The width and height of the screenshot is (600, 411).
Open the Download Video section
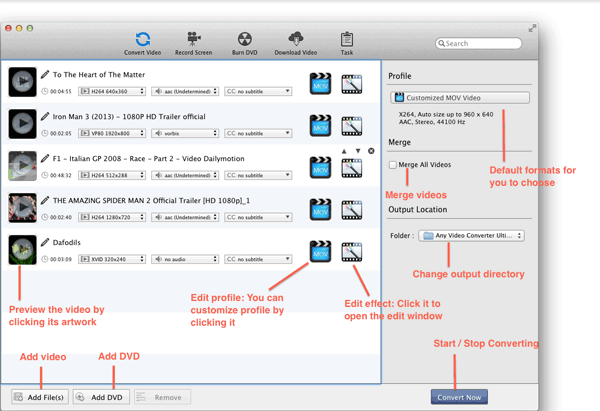(x=295, y=42)
